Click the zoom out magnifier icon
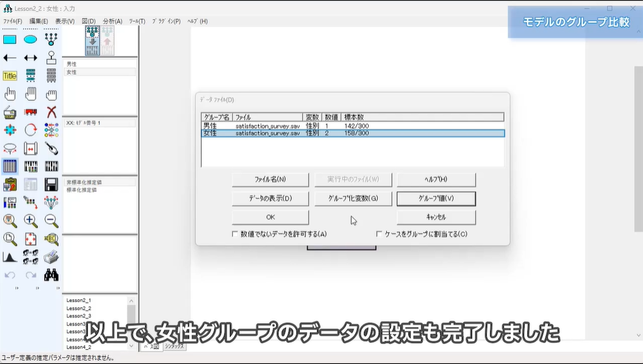 pos(51,220)
